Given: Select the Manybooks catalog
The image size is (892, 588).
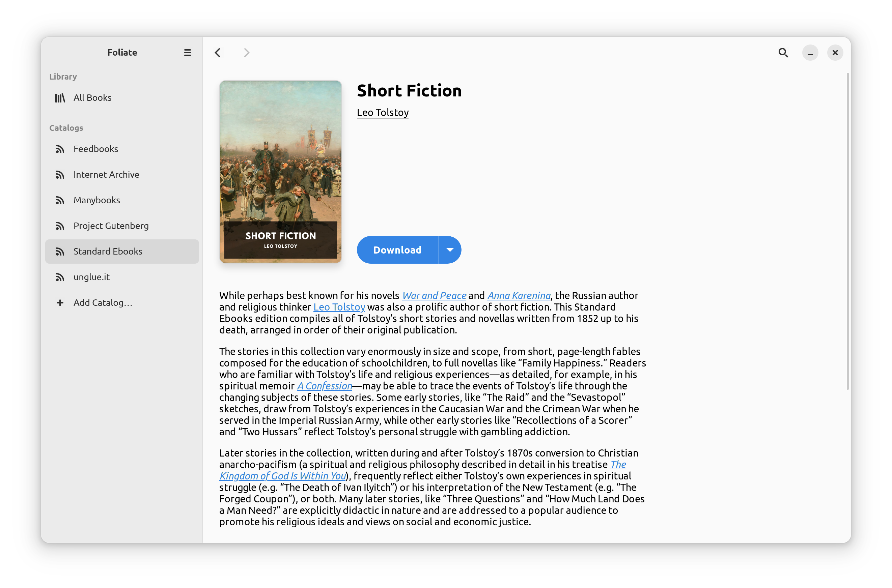Looking at the screenshot, I should point(122,200).
